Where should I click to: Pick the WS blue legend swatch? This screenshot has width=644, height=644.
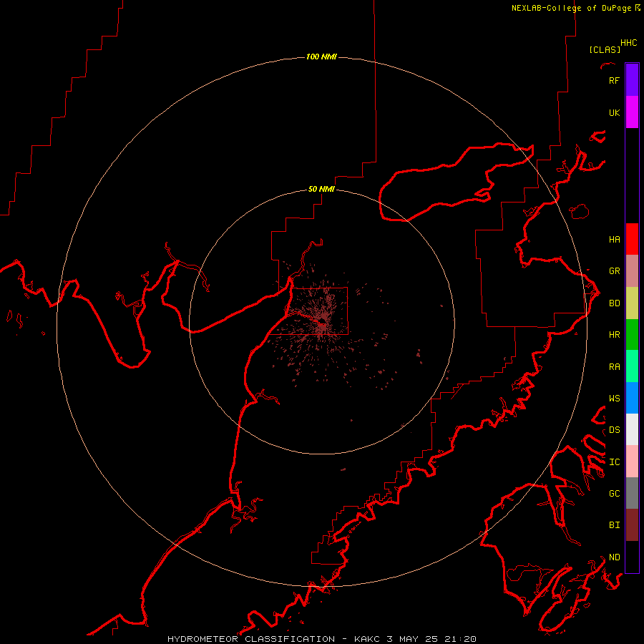[632, 398]
